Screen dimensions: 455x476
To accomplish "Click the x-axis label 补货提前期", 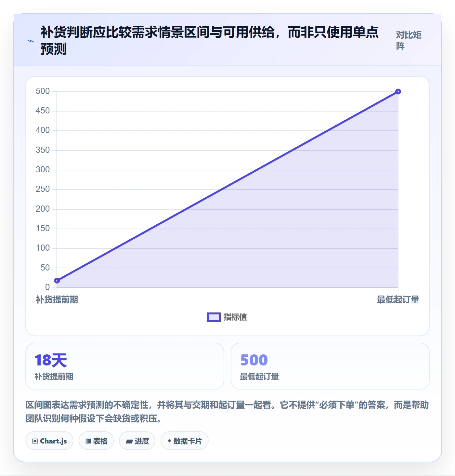I will click(57, 300).
